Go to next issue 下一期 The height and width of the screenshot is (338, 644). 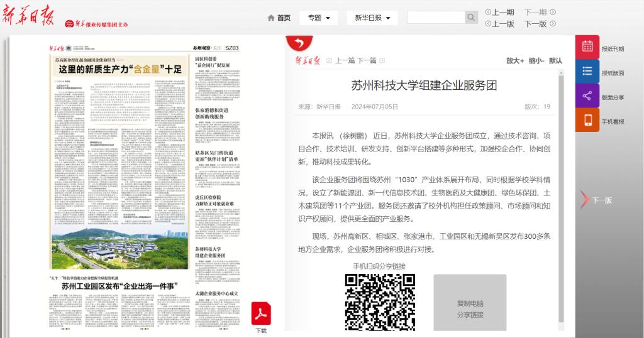540,13
